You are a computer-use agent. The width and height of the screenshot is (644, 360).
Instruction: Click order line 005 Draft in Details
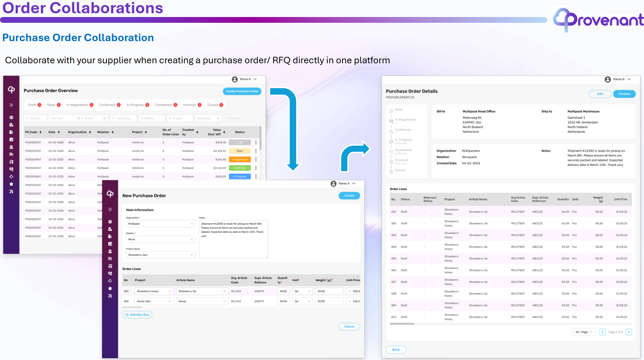pos(510,259)
